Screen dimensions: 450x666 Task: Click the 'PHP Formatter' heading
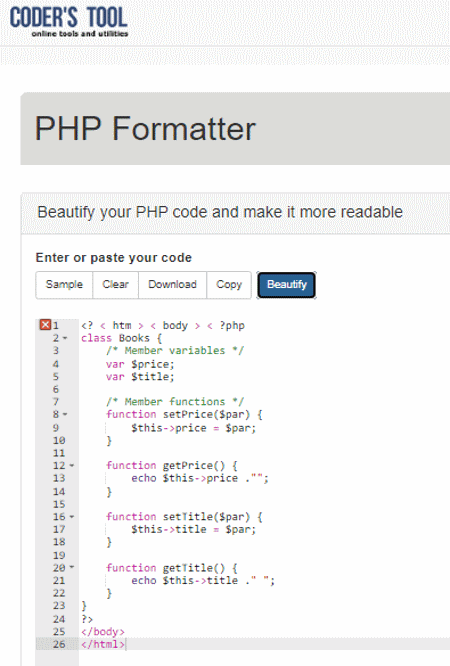click(x=145, y=128)
